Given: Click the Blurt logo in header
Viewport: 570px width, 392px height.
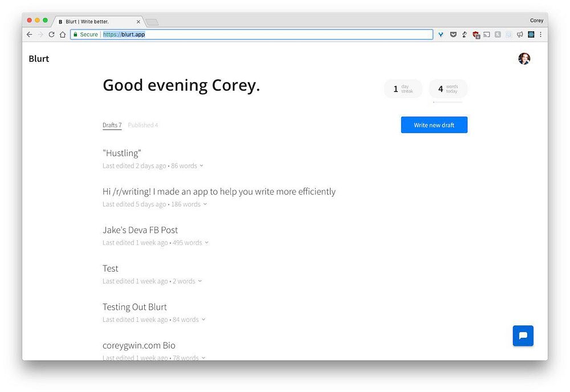Looking at the screenshot, I should point(39,59).
